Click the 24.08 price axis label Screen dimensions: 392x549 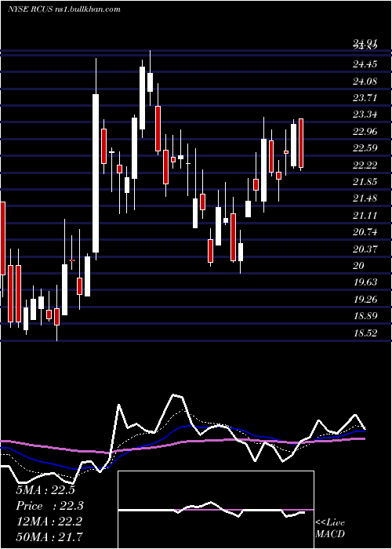pyautogui.click(x=365, y=82)
